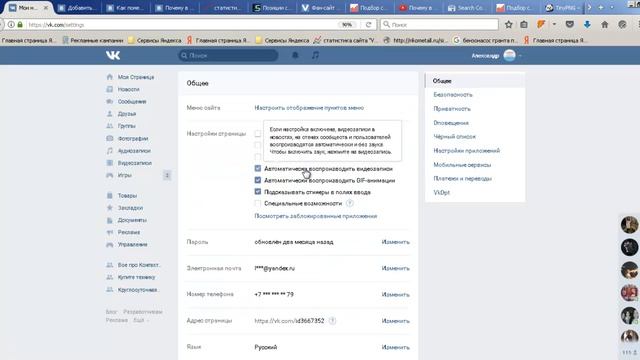Click Pocket icon in Firefox toolbar
Image resolution: width=640 pixels, height=360 pixels.
click(570, 24)
